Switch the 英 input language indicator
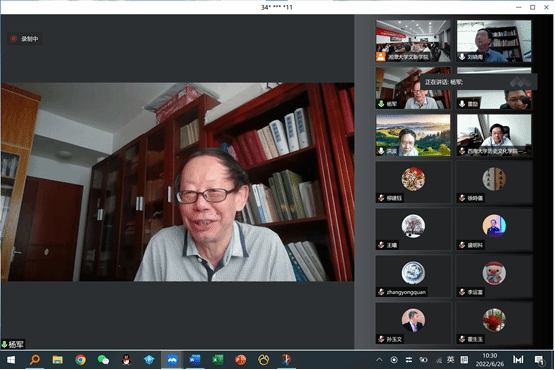 pos(450,360)
